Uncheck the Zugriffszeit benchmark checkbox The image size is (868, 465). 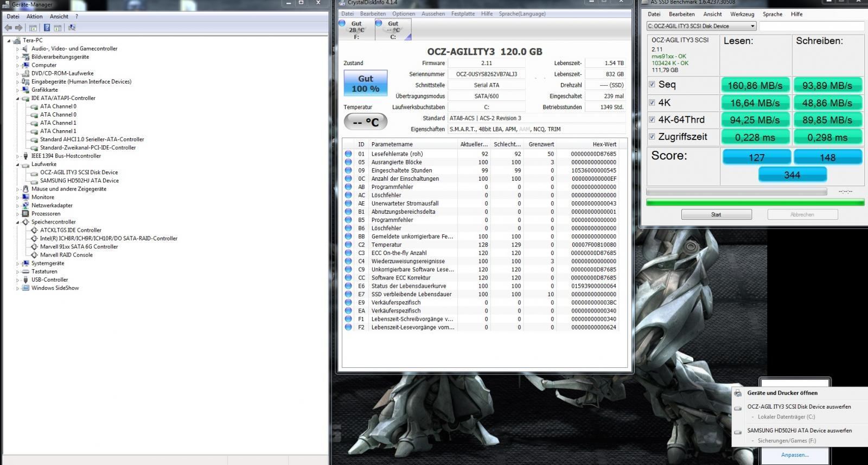(652, 137)
